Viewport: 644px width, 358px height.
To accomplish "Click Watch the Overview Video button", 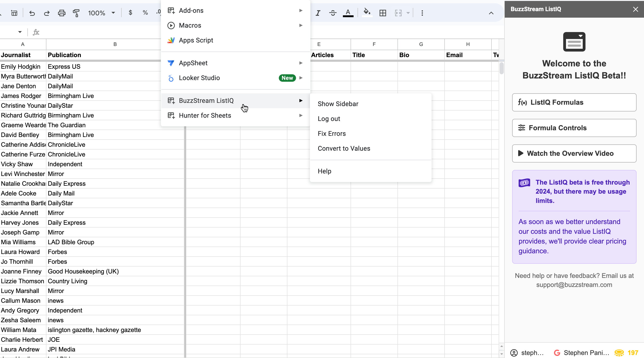I will click(574, 153).
